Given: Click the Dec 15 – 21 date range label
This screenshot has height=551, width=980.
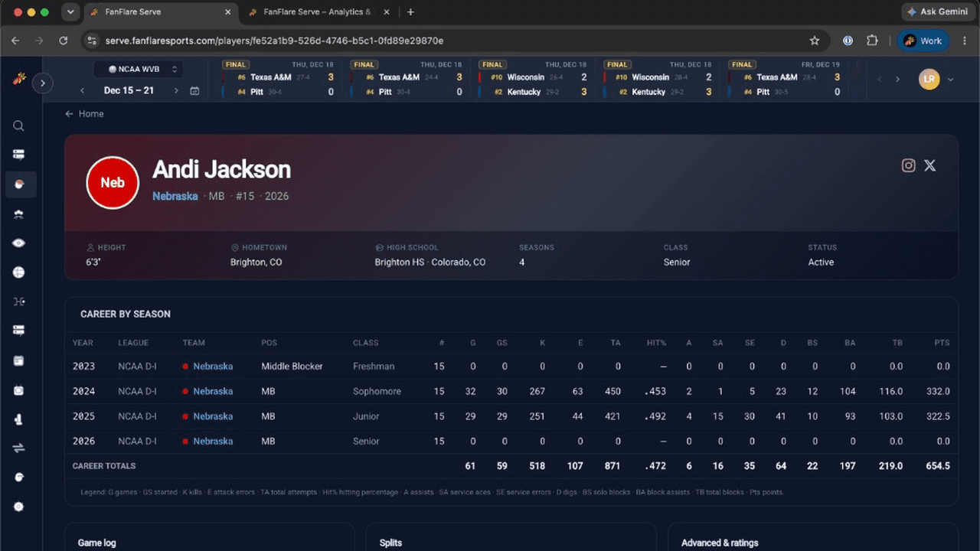Looking at the screenshot, I should click(129, 90).
